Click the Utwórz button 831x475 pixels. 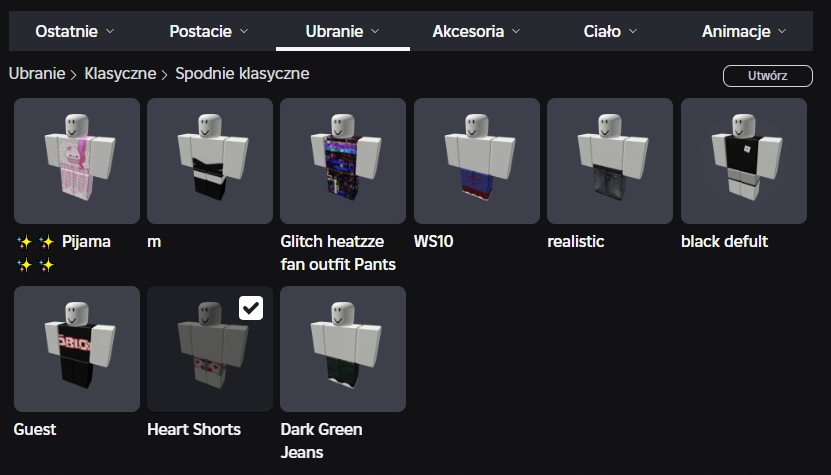coord(767,76)
